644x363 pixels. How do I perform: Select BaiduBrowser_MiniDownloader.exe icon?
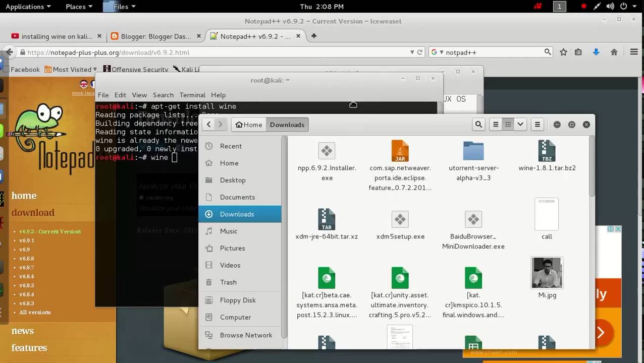pos(473,219)
